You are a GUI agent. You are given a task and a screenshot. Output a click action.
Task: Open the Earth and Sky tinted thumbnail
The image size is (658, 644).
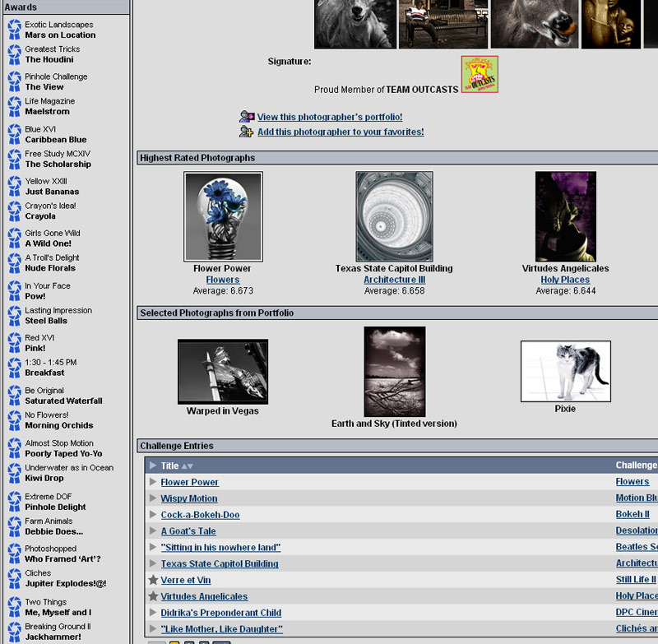tap(395, 372)
